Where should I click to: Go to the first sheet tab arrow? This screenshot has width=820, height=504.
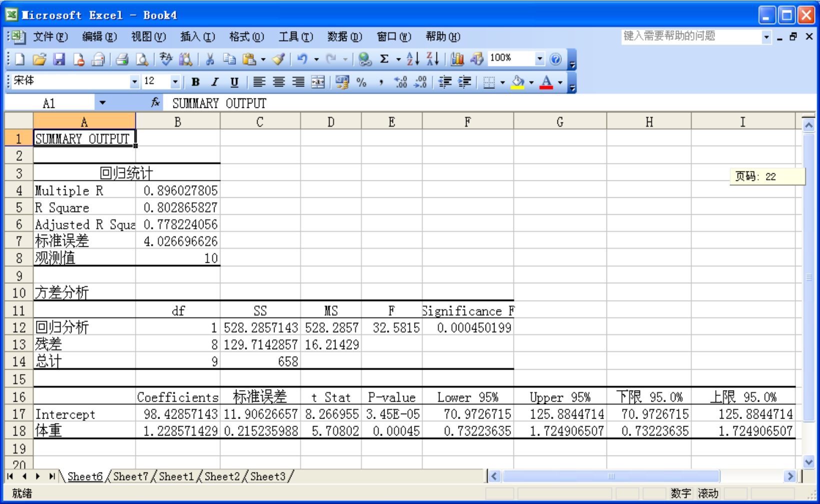pos(10,477)
